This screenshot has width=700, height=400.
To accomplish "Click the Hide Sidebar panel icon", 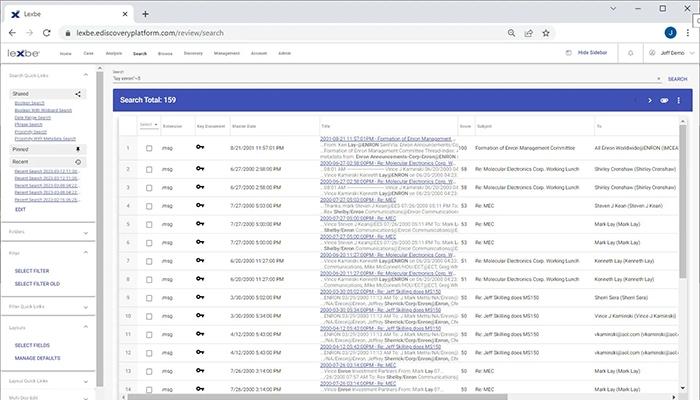I will [568, 53].
